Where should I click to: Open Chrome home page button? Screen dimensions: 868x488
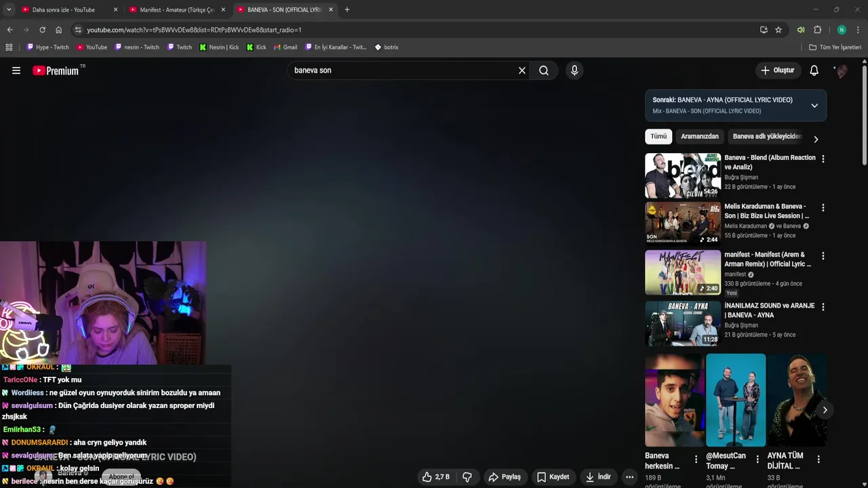pos(58,30)
